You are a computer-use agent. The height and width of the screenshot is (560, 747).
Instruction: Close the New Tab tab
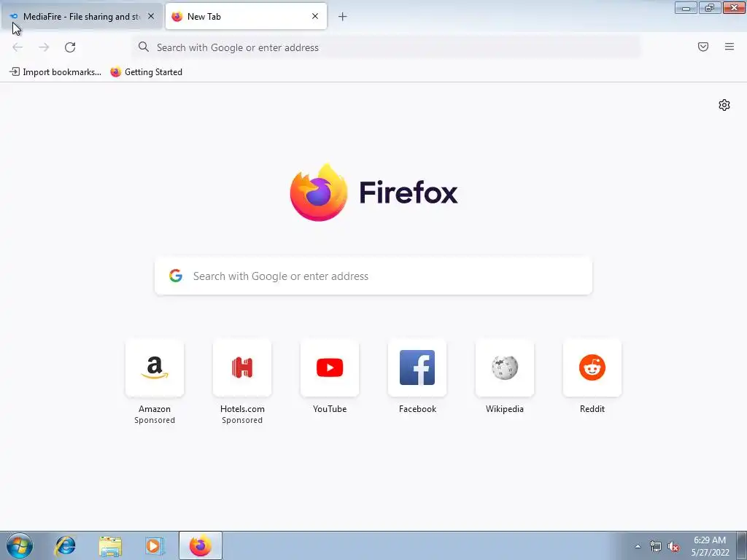pyautogui.click(x=315, y=16)
